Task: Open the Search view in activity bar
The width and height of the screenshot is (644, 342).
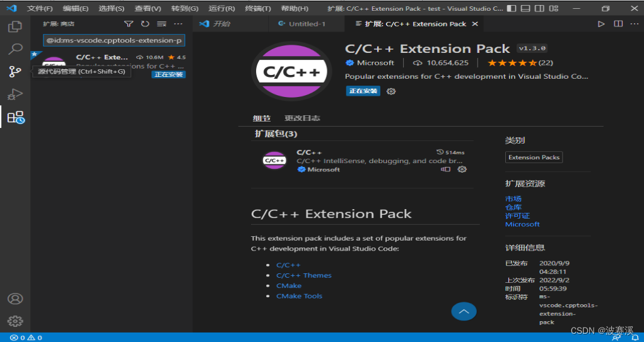Action: coord(15,49)
